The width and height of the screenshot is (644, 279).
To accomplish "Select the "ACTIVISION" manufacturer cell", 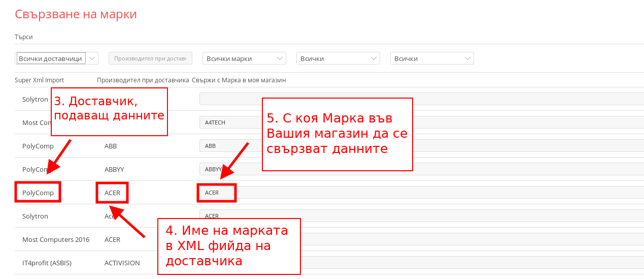I will point(122,263).
